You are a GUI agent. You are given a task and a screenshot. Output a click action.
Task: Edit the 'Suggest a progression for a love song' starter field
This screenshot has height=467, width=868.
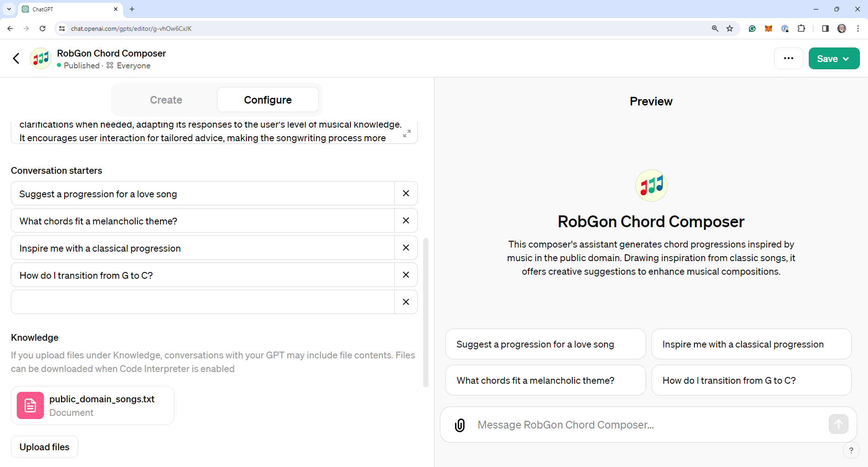[x=203, y=193]
